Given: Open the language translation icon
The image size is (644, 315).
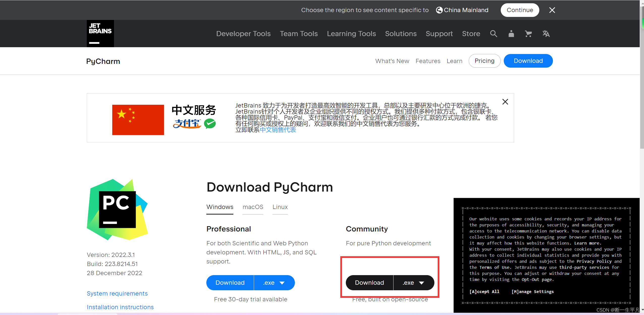Looking at the screenshot, I should 546,34.
